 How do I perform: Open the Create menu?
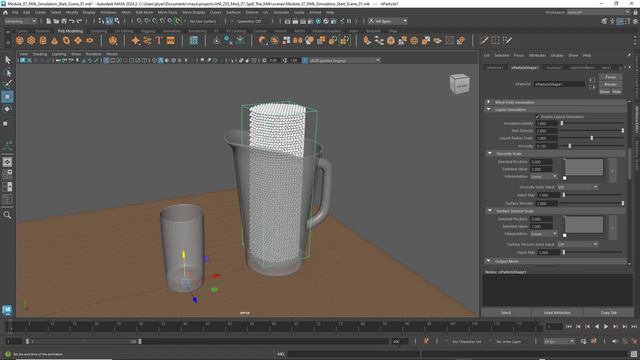tap(40, 12)
